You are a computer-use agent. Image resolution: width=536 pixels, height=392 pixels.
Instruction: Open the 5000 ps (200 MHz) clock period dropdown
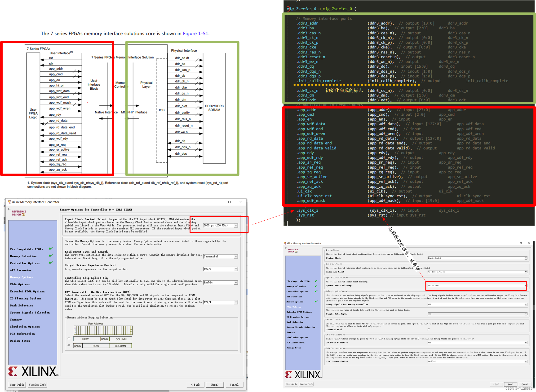(236, 225)
